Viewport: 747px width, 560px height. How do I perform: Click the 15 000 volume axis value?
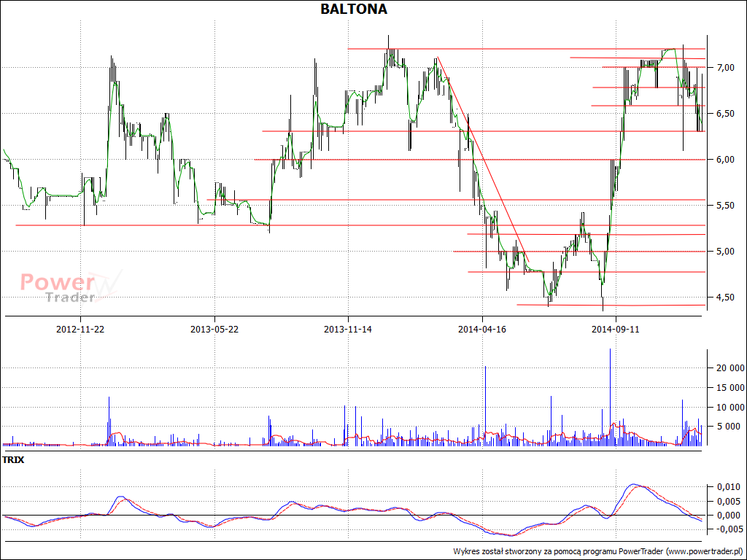(x=729, y=388)
